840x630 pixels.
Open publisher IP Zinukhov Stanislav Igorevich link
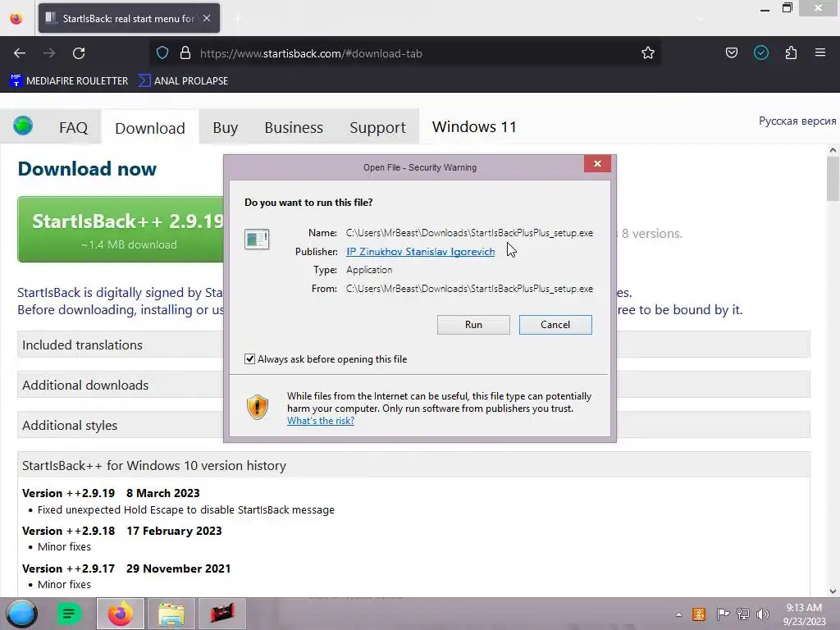pyautogui.click(x=421, y=252)
